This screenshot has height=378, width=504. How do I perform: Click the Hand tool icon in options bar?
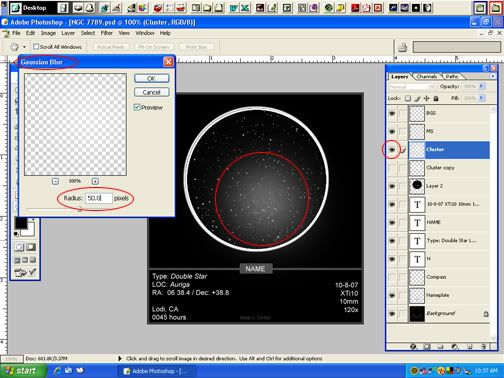coord(14,47)
